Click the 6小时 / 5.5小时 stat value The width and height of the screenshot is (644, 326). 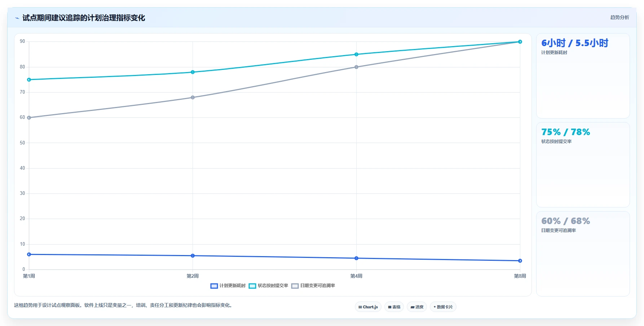575,43
